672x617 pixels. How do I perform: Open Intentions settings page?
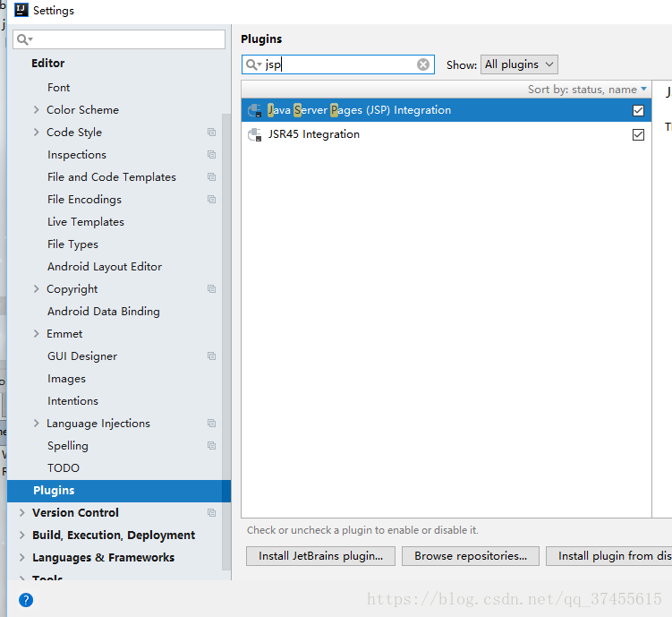click(72, 401)
